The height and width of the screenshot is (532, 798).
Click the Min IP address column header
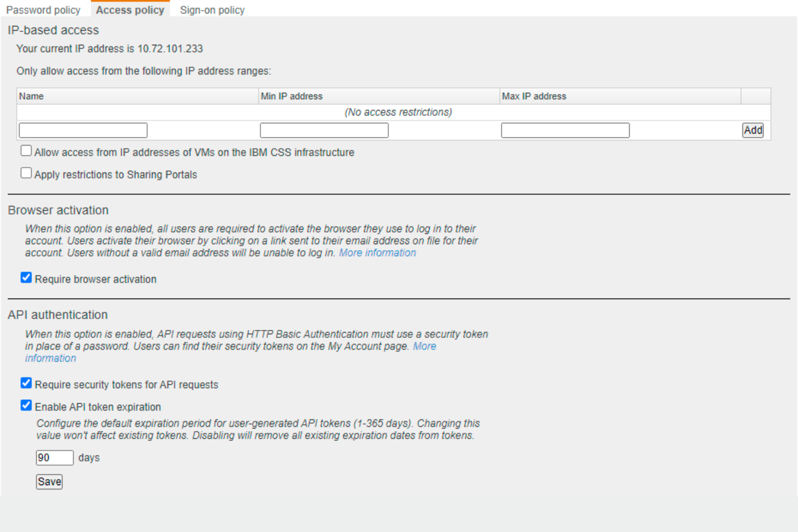(x=291, y=96)
